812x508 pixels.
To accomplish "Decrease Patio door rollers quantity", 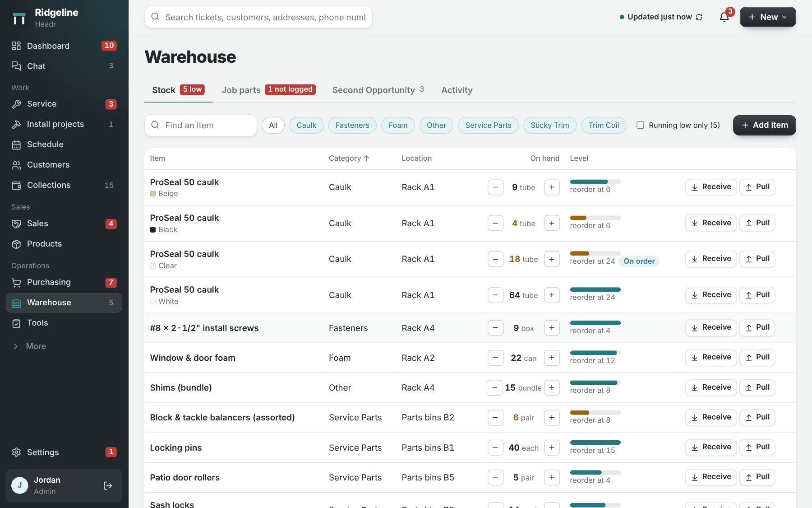I will (x=495, y=477).
